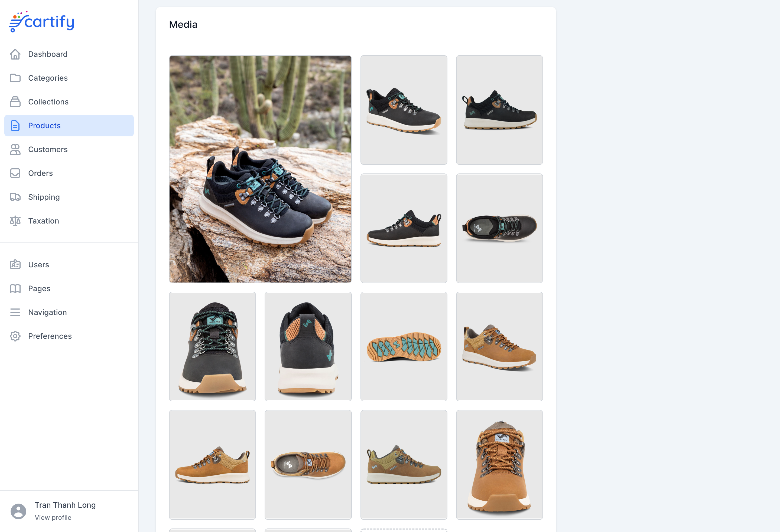Click the Collections icon in sidebar

pyautogui.click(x=15, y=102)
